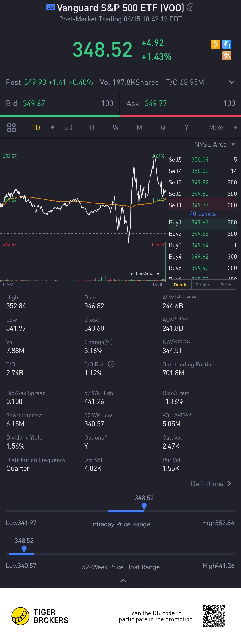
Task: Tap the Vanguard S&P 500 ETF title
Action: point(121,8)
